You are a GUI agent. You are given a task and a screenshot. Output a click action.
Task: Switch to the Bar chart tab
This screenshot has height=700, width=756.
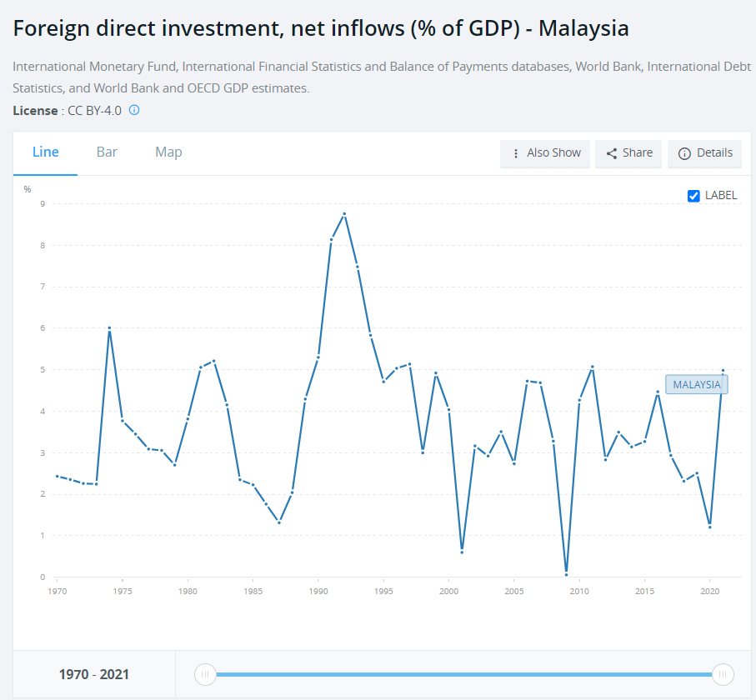pos(107,152)
